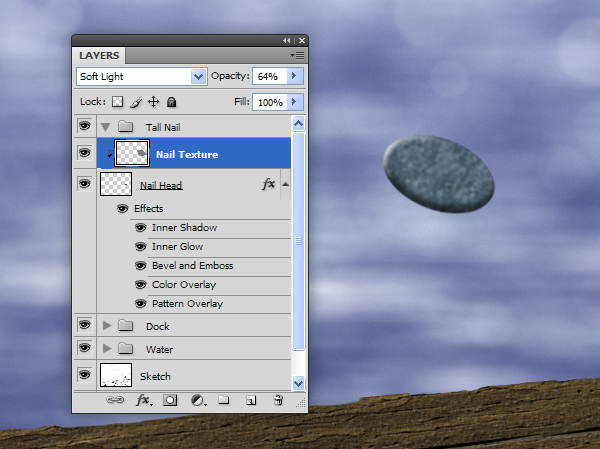Viewport: 600px width, 449px height.
Task: Open the add layer style fx menu
Action: click(x=144, y=400)
